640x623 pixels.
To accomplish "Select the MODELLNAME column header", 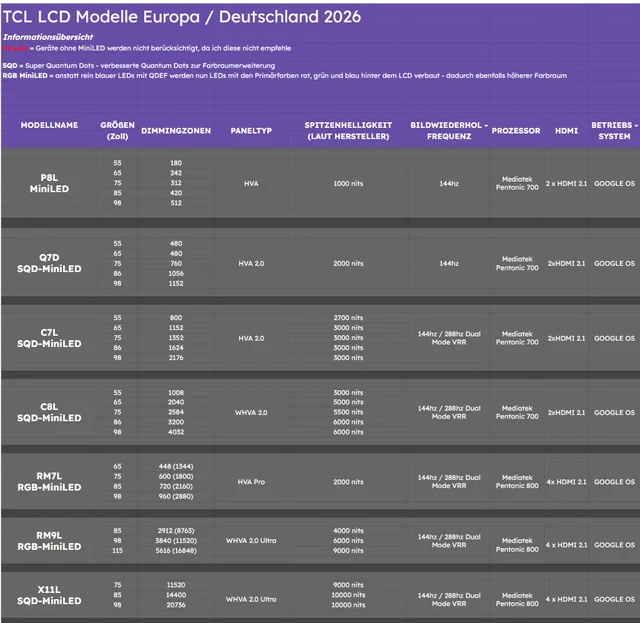I will tap(49, 126).
